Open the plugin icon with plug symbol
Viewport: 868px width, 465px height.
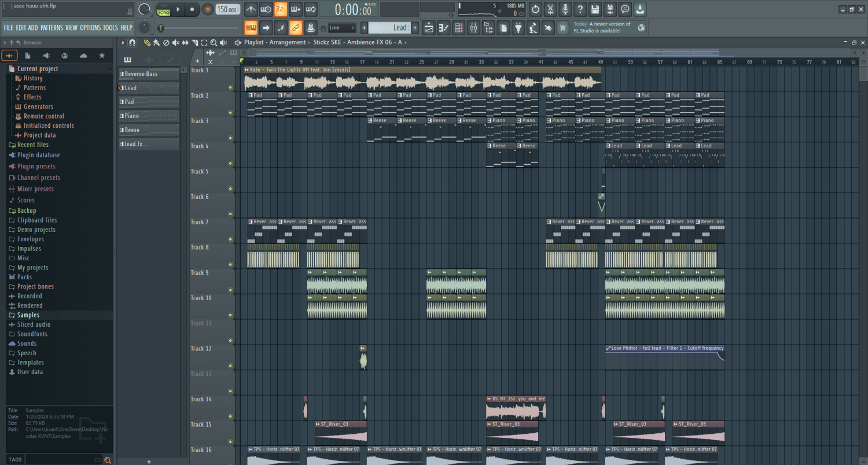pyautogui.click(x=518, y=27)
